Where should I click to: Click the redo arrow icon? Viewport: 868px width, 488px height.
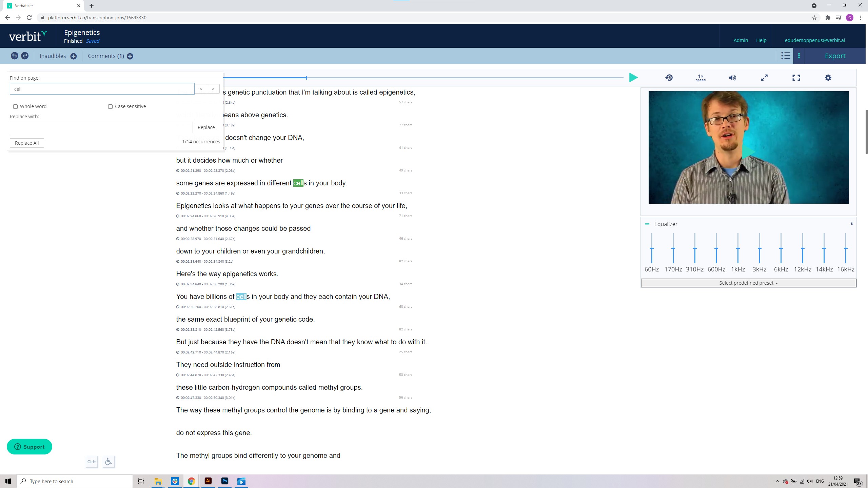(25, 56)
